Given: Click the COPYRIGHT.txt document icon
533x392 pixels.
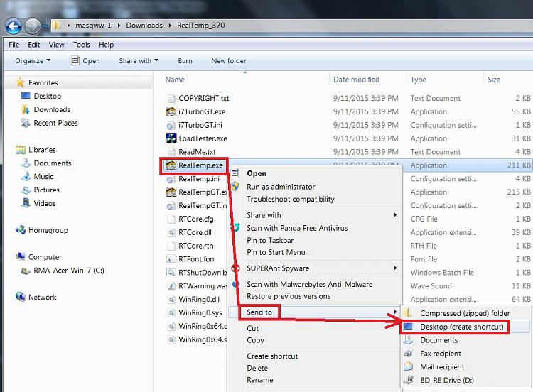Looking at the screenshot, I should (x=171, y=98).
